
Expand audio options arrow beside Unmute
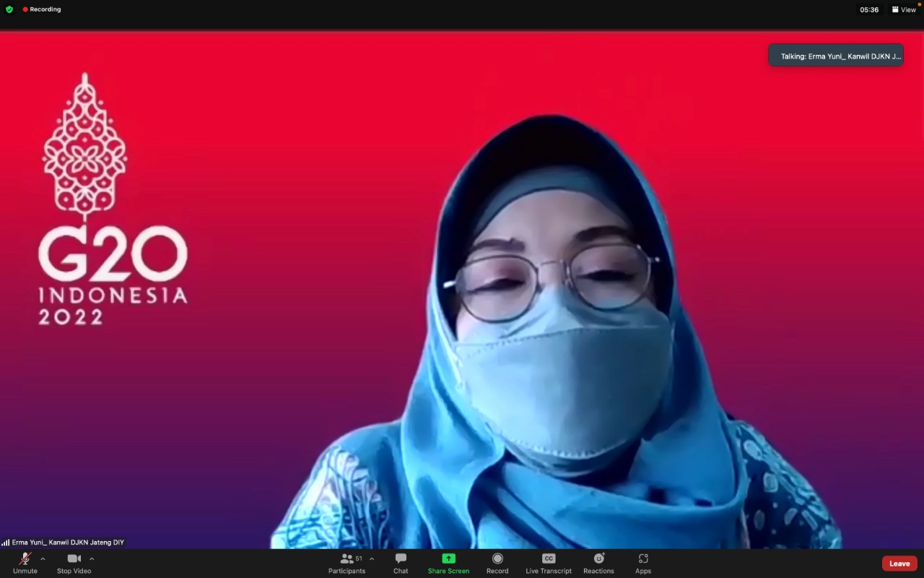pyautogui.click(x=43, y=558)
